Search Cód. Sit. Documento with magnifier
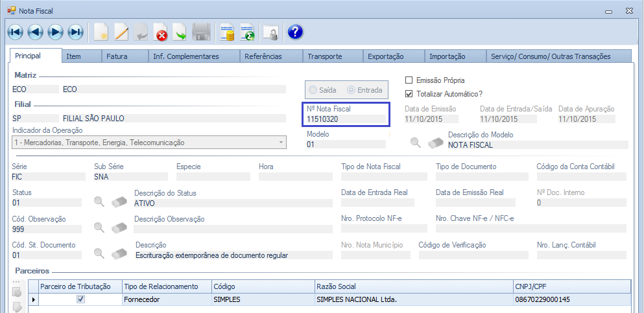Image resolution: width=644 pixels, height=313 pixels. (99, 253)
